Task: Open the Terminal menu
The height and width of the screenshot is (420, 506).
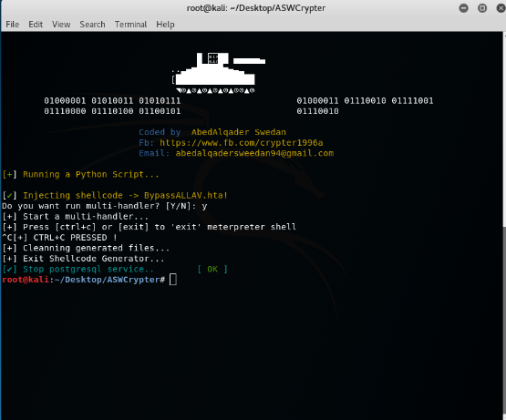Action: pyautogui.click(x=130, y=25)
